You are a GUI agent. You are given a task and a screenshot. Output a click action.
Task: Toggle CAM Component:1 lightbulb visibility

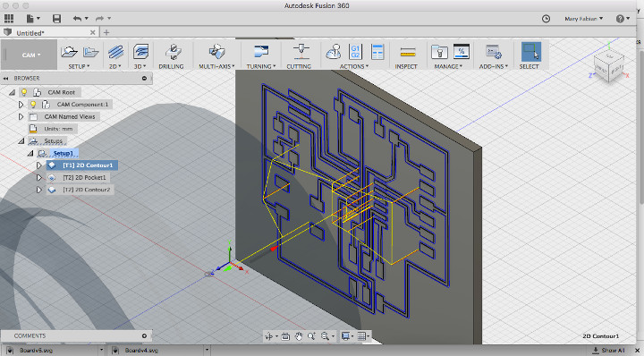33,105
